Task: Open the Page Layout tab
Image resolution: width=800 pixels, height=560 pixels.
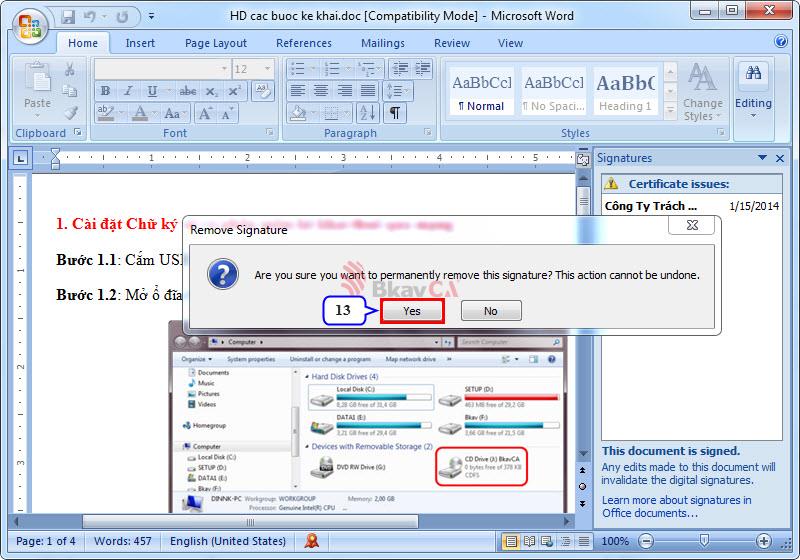Action: (x=215, y=43)
